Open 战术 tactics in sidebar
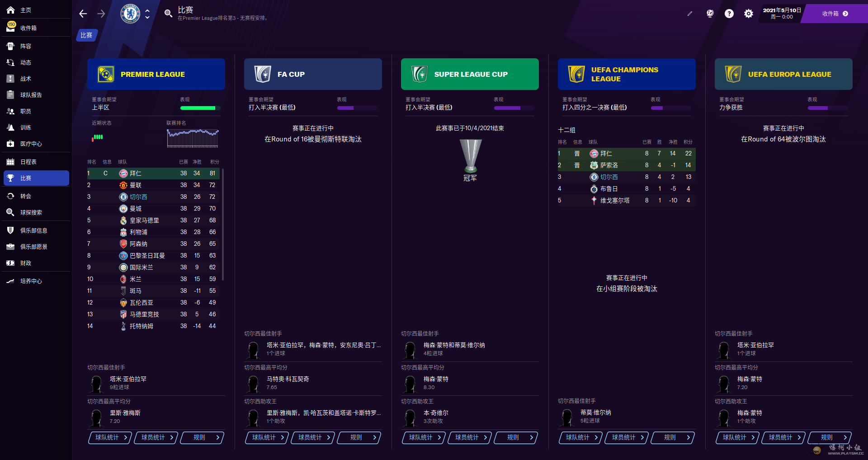 [x=36, y=79]
